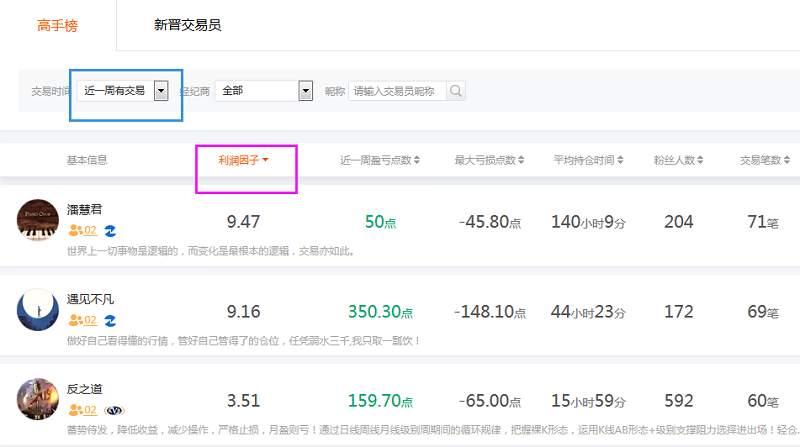Click max loss value -148.10点
This screenshot has height=447, width=800.
[x=490, y=311]
